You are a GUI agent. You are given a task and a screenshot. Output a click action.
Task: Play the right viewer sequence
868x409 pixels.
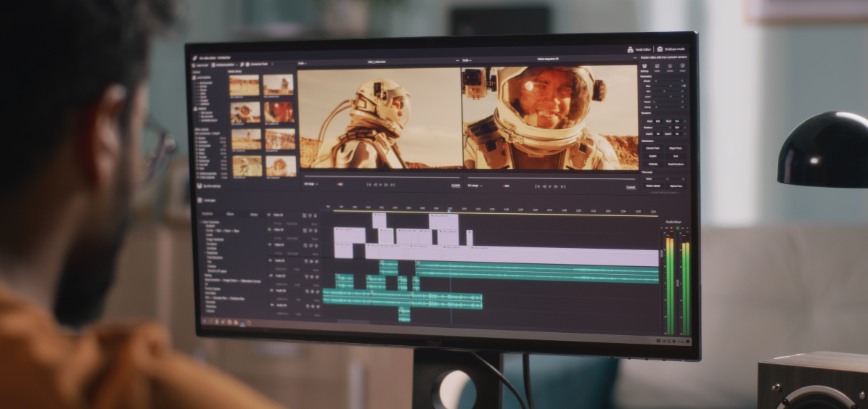tap(550, 186)
